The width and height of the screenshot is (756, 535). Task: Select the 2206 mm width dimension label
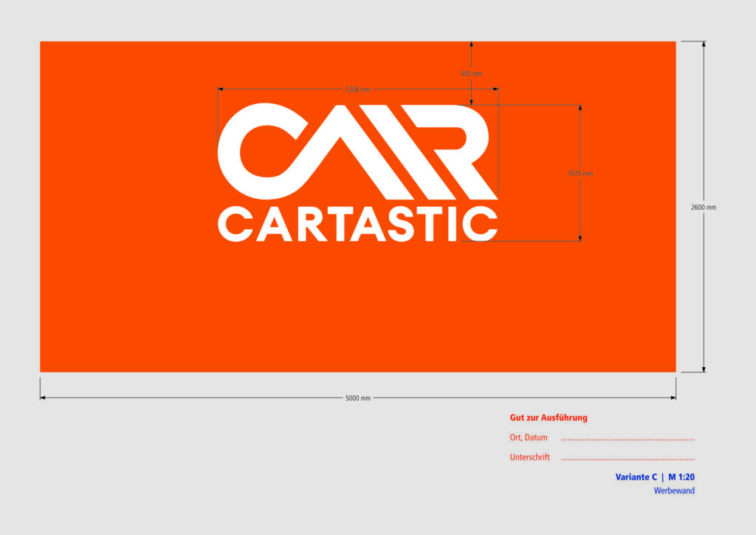tap(357, 89)
